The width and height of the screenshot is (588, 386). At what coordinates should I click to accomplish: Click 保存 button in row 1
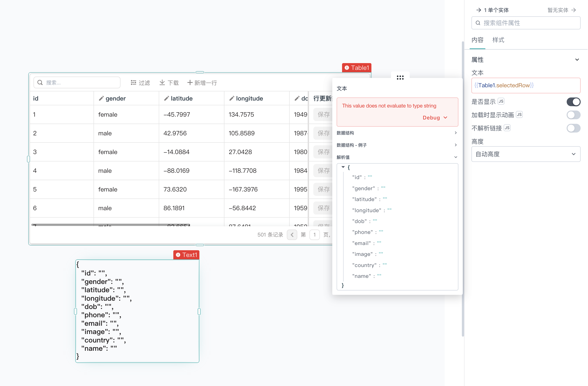(x=323, y=114)
